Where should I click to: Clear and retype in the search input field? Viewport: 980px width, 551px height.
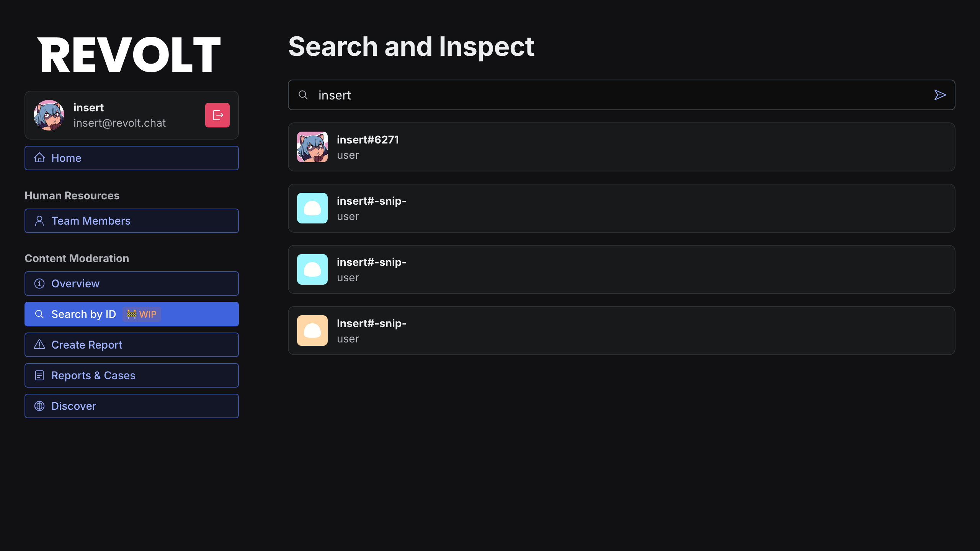[x=621, y=95]
